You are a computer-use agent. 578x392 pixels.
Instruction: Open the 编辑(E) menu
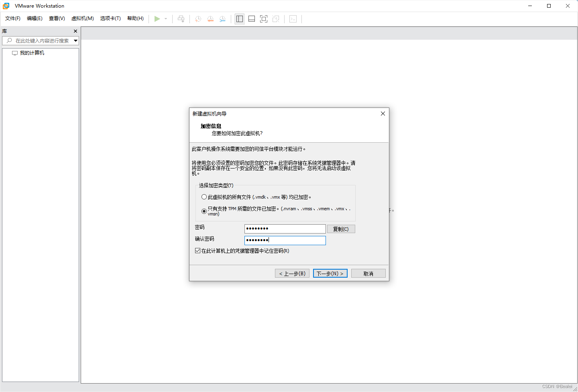[x=35, y=18]
